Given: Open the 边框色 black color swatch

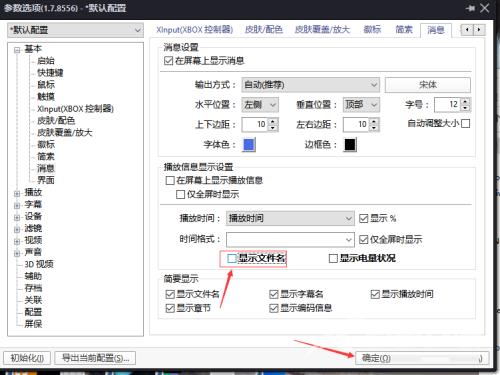Looking at the screenshot, I should [350, 145].
